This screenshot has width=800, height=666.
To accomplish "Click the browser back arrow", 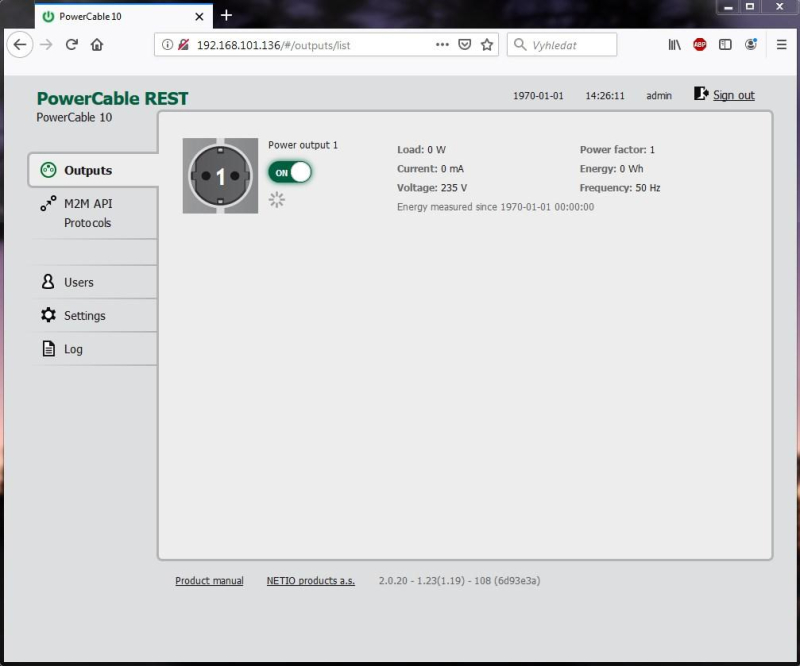I will coord(20,45).
